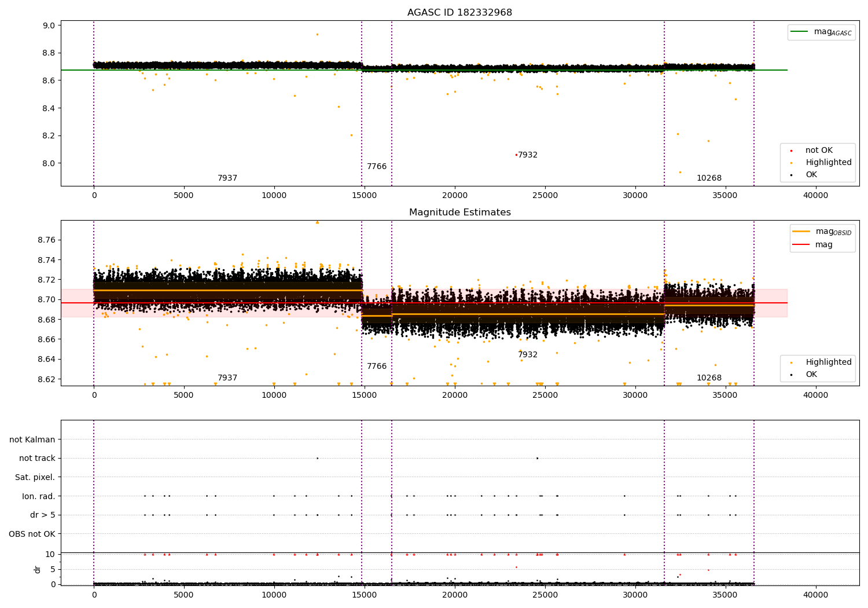Image resolution: width=868 pixels, height=608 pixels.
Task: Click the '8.62' y-axis tick label
Action: 47,379
